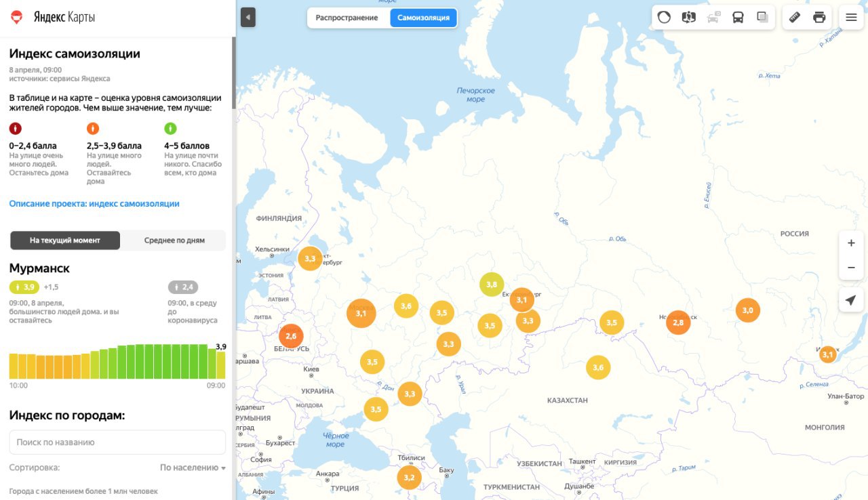The height and width of the screenshot is (500, 868).
Task: Open the hamburger main menu
Action: click(851, 18)
